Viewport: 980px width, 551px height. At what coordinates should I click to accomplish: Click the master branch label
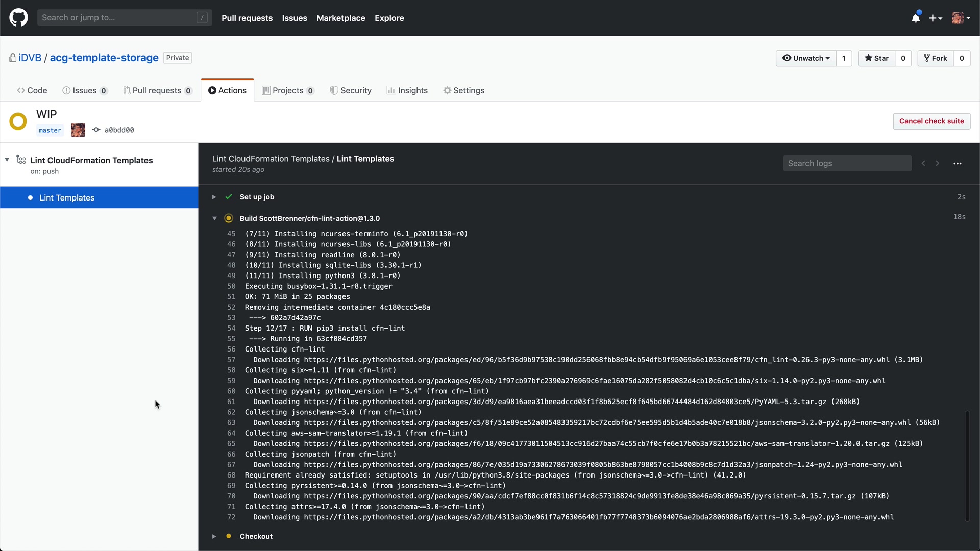pos(50,130)
